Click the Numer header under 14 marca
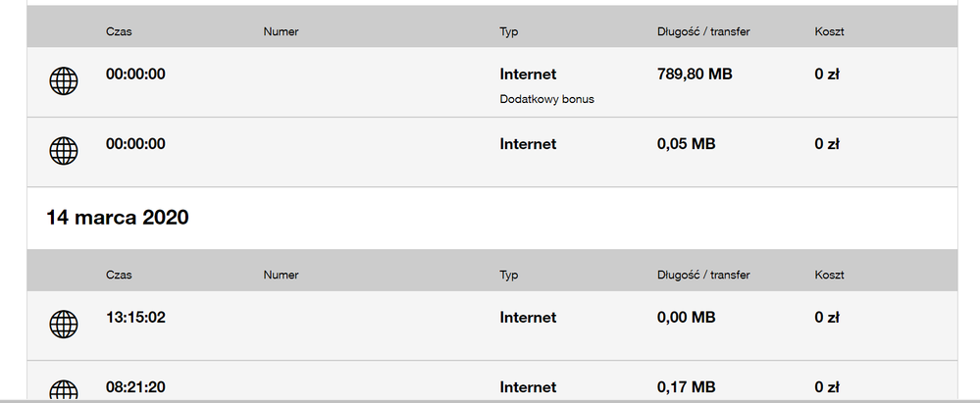The image size is (980, 403). (x=281, y=276)
